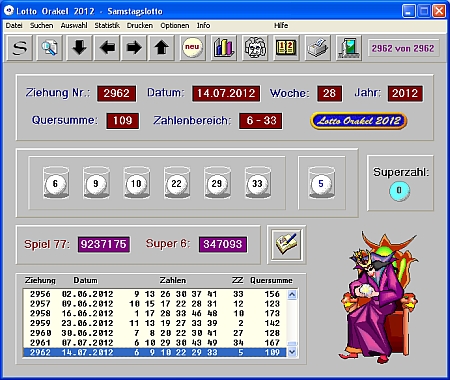The height and width of the screenshot is (380, 450).
Task: Select draw 2958 from 16.06.2012
Action: 155,313
